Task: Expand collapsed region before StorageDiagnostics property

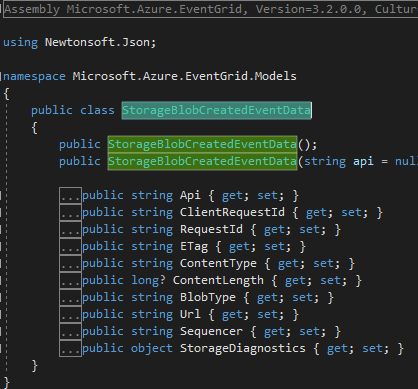Action: point(70,348)
